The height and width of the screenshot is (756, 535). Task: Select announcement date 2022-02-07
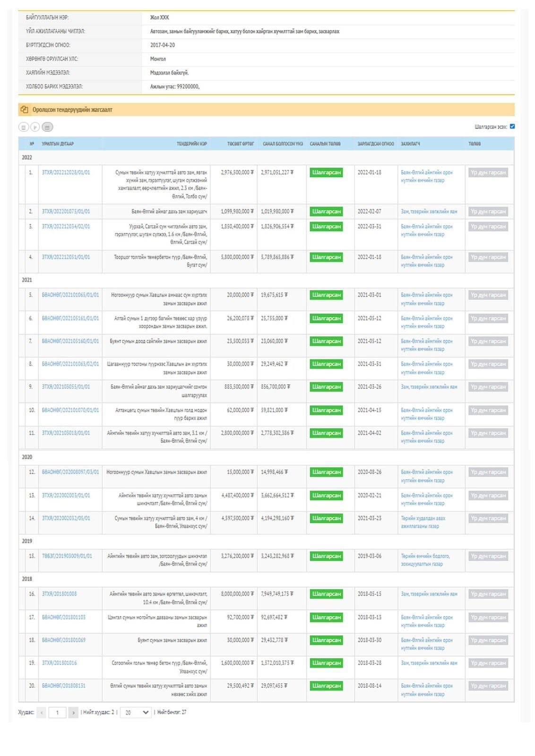[x=369, y=211]
